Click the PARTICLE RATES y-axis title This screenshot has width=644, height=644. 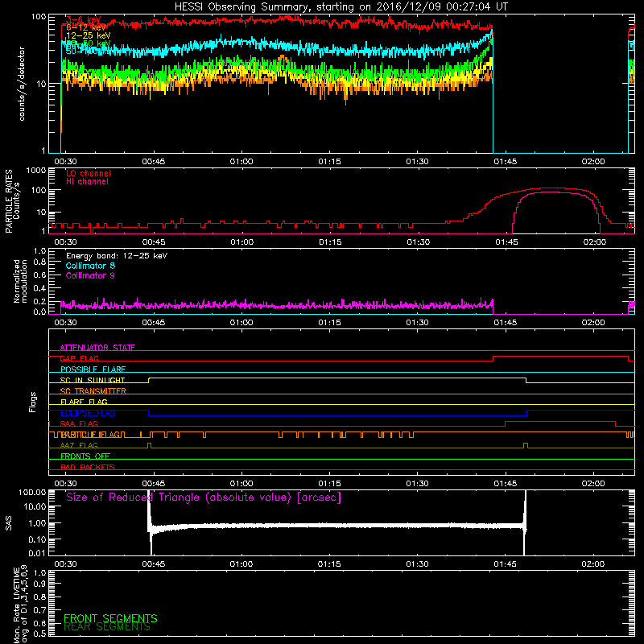9,201
